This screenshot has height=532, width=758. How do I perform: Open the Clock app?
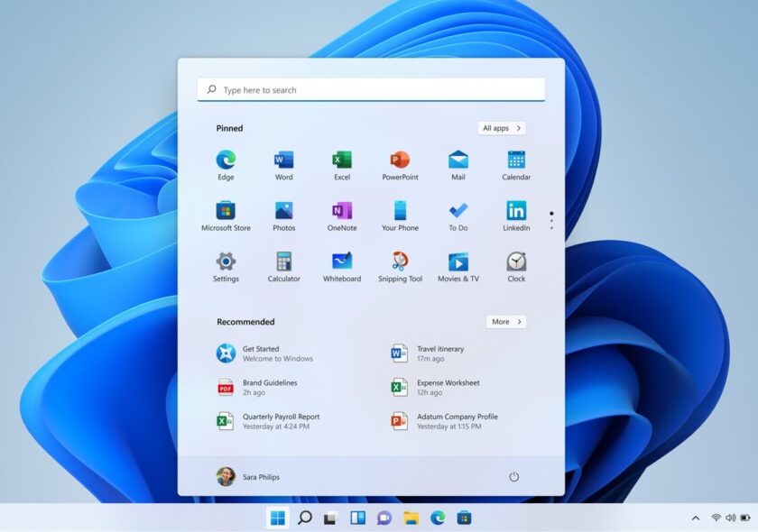(516, 267)
